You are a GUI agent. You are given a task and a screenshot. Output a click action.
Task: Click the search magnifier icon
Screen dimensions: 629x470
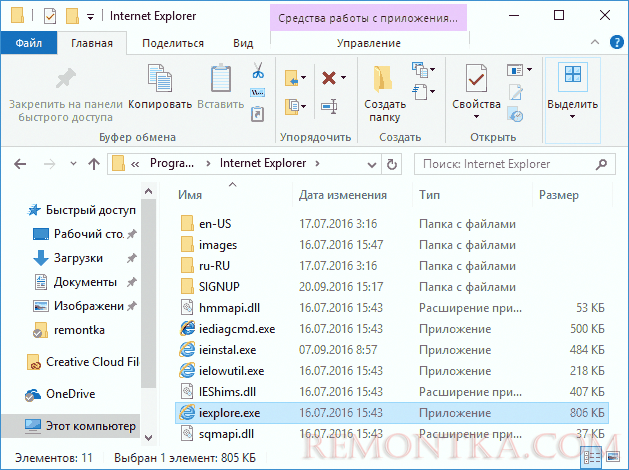coord(601,164)
